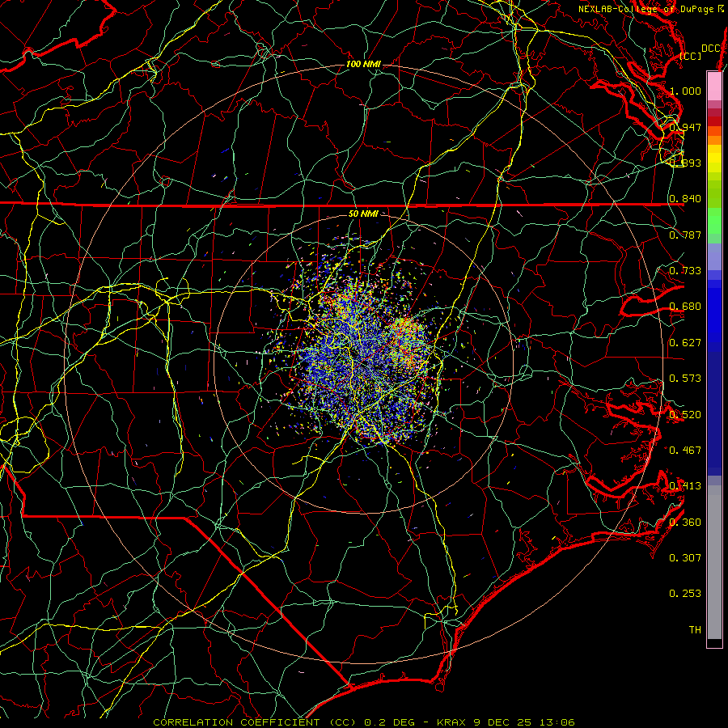Select the 0.520 scale value
The width and height of the screenshot is (728, 728).
[685, 415]
